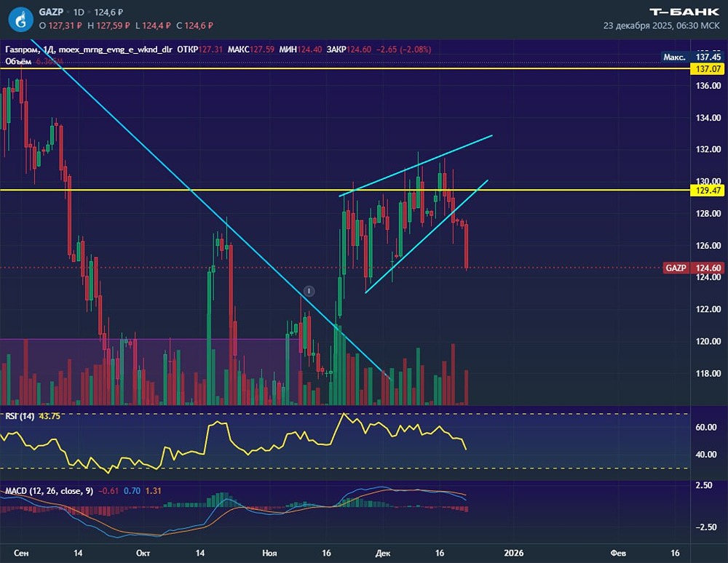This screenshot has height=563, width=728.
Task: Click the 122.00 price scale label
Action: click(x=708, y=309)
